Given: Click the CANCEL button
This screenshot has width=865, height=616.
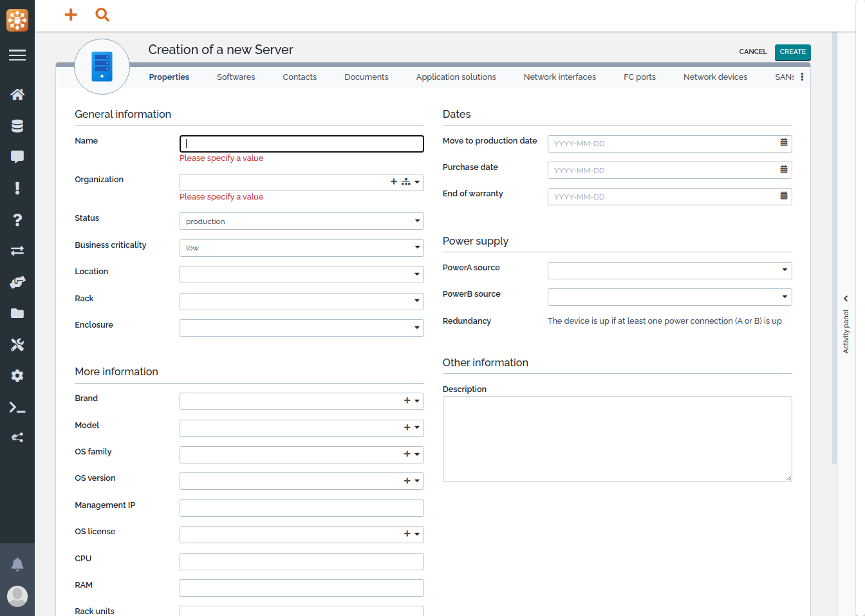Looking at the screenshot, I should click(752, 52).
